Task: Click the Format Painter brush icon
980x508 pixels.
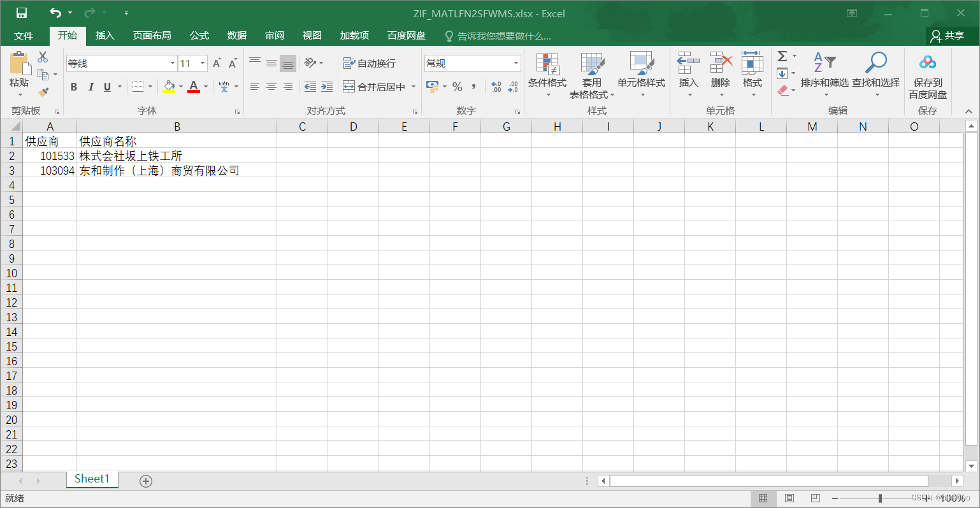Action: [43, 92]
